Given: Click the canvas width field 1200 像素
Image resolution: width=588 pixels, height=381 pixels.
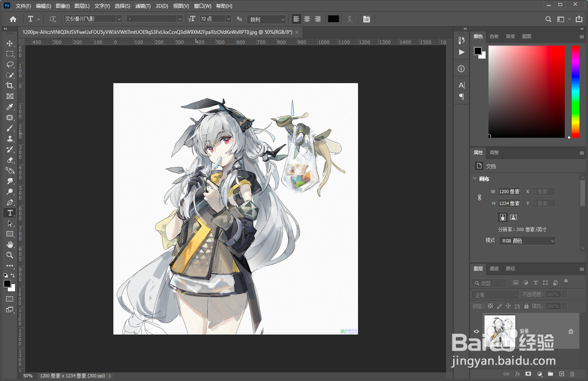Looking at the screenshot, I should (x=509, y=192).
